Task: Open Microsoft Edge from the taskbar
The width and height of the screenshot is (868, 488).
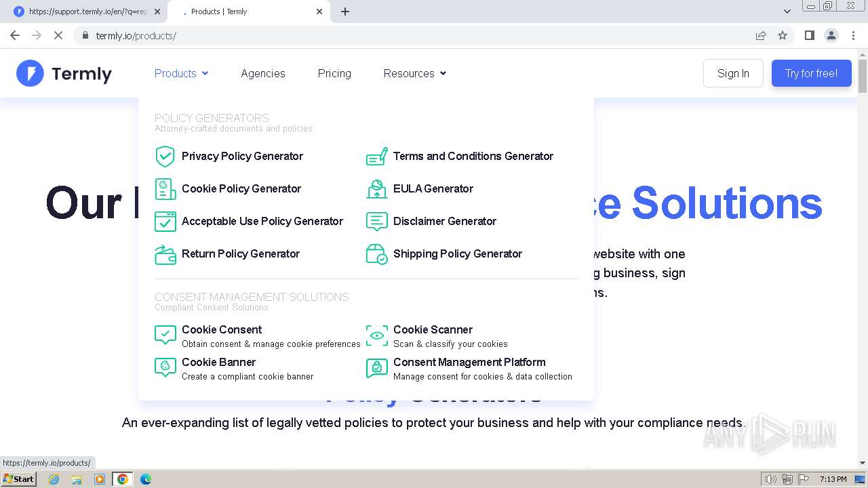Action: tap(146, 479)
